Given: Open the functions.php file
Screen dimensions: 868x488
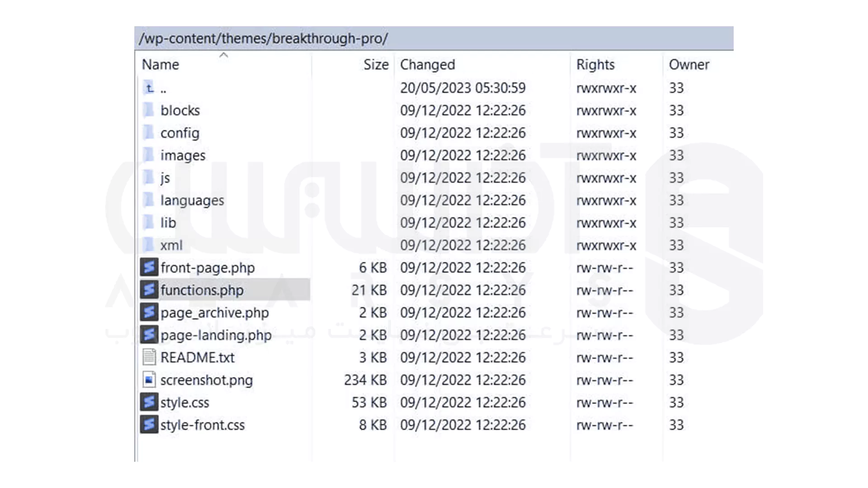Looking at the screenshot, I should [x=202, y=290].
